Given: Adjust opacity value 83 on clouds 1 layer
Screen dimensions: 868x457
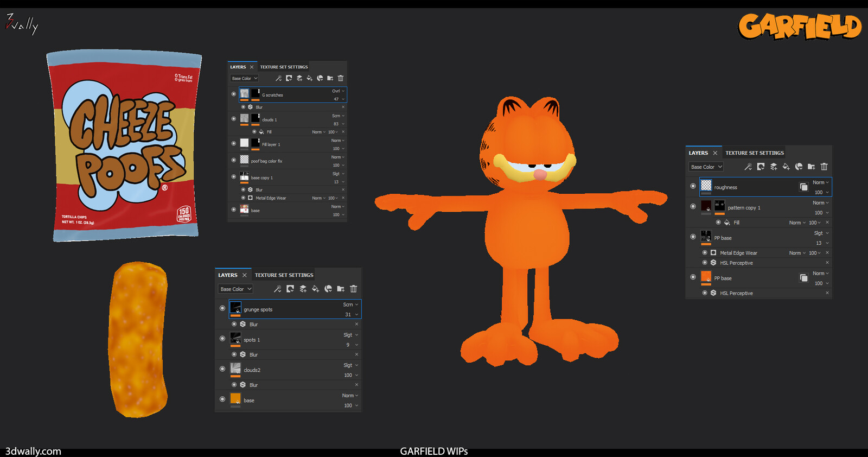Looking at the screenshot, I should pos(336,124).
